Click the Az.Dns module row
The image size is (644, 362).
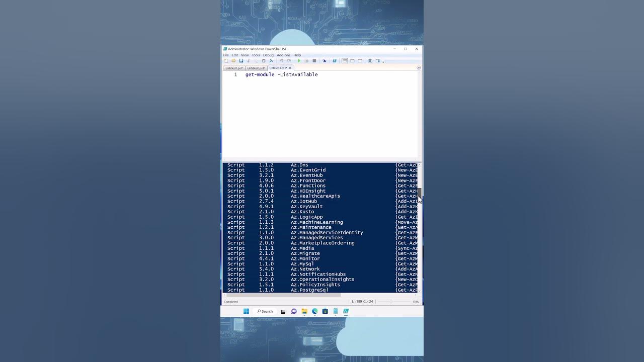point(322,165)
